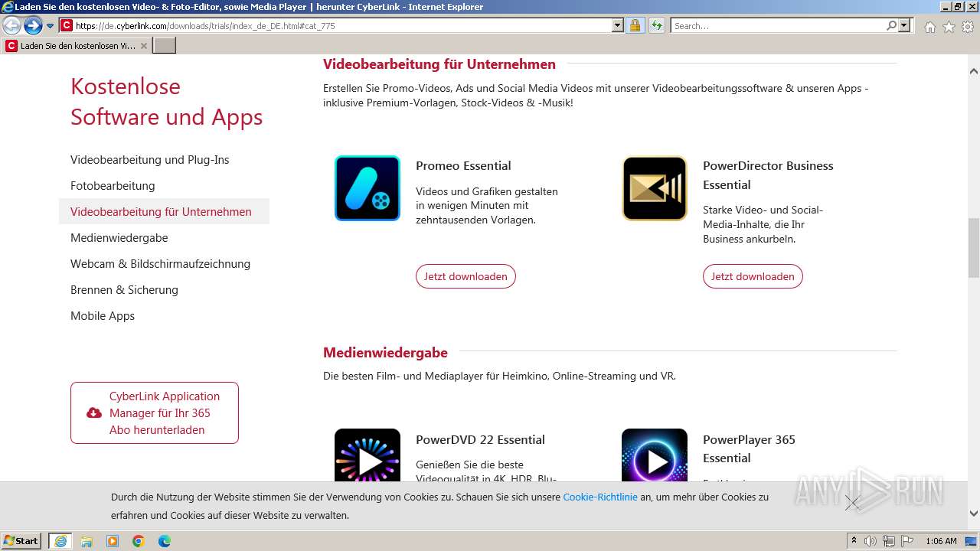Select Medienwiedergabe in the sidebar

click(119, 238)
